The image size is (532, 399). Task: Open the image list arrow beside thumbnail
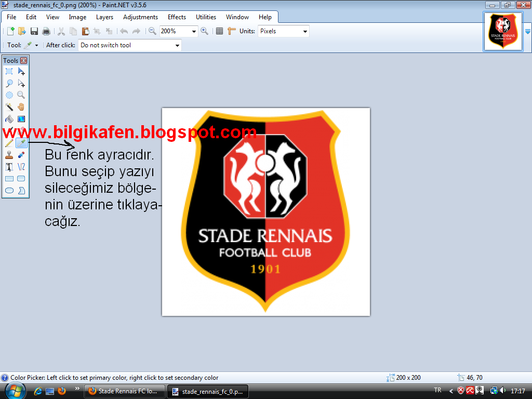click(528, 32)
